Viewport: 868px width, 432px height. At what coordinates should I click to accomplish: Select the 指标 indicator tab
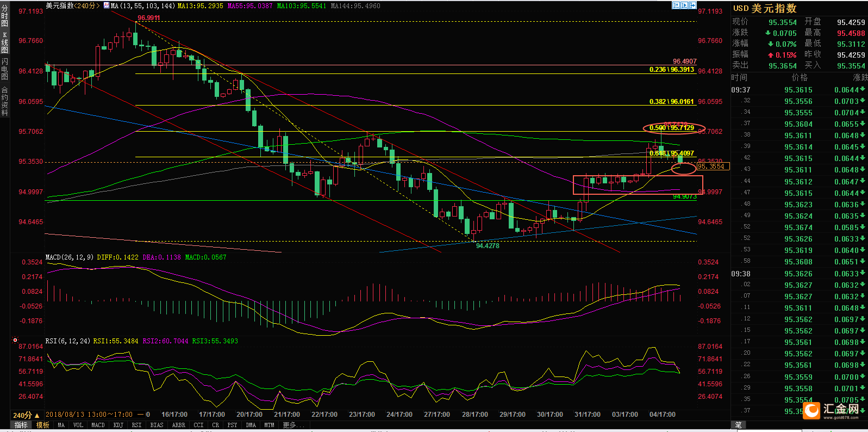click(21, 425)
